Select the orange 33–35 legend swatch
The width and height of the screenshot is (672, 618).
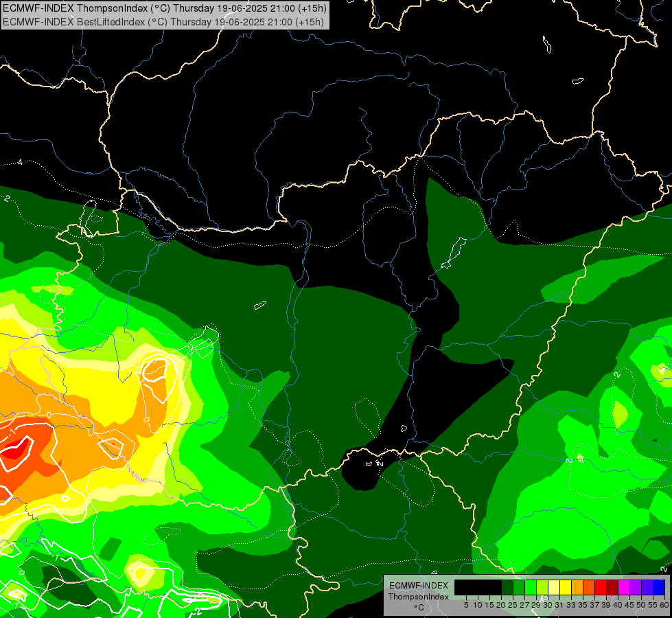(x=577, y=587)
